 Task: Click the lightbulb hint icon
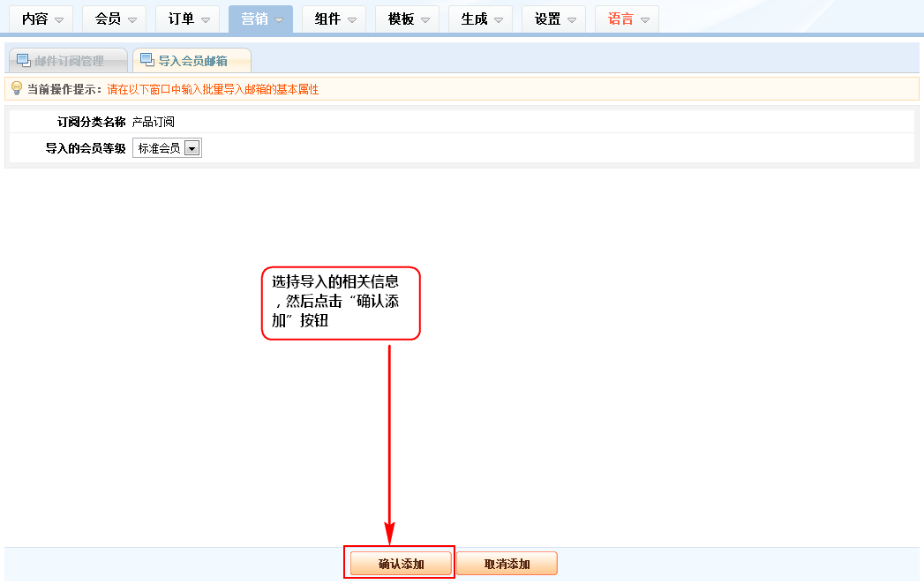tap(16, 88)
